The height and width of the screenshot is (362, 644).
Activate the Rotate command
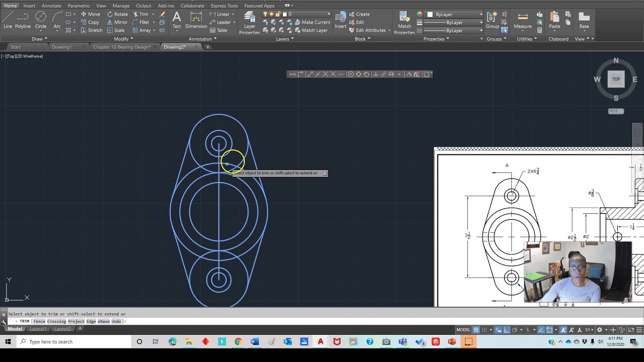pos(117,14)
